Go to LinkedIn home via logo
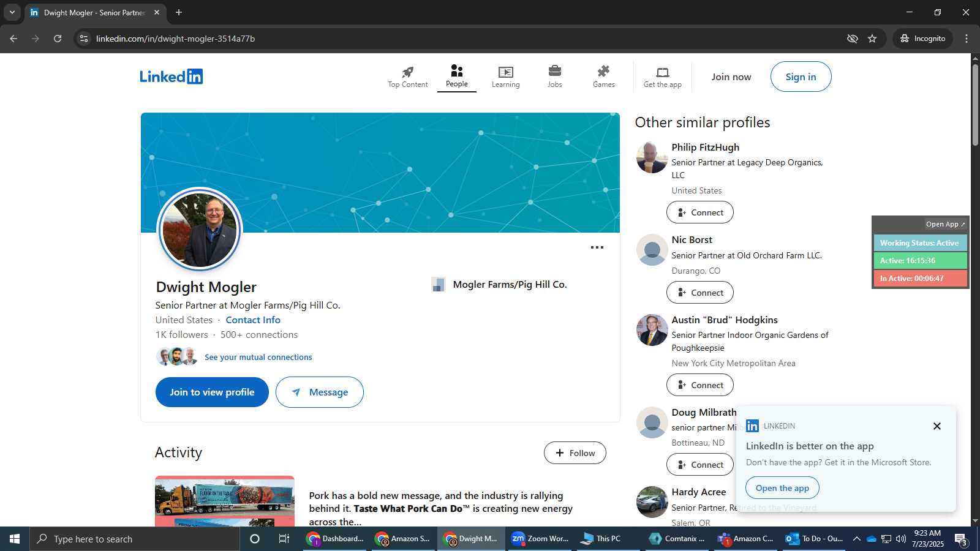 pos(171,77)
